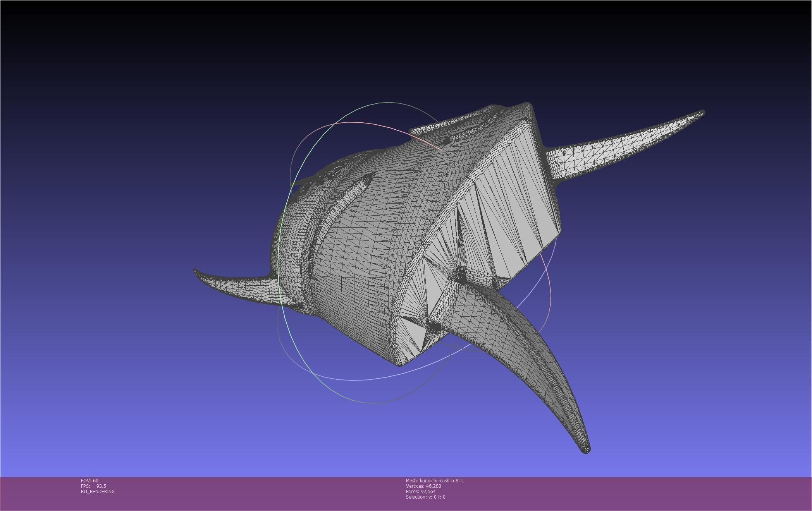
Task: Click the Selection: v: 0 f: 0 text
Action: 425,497
